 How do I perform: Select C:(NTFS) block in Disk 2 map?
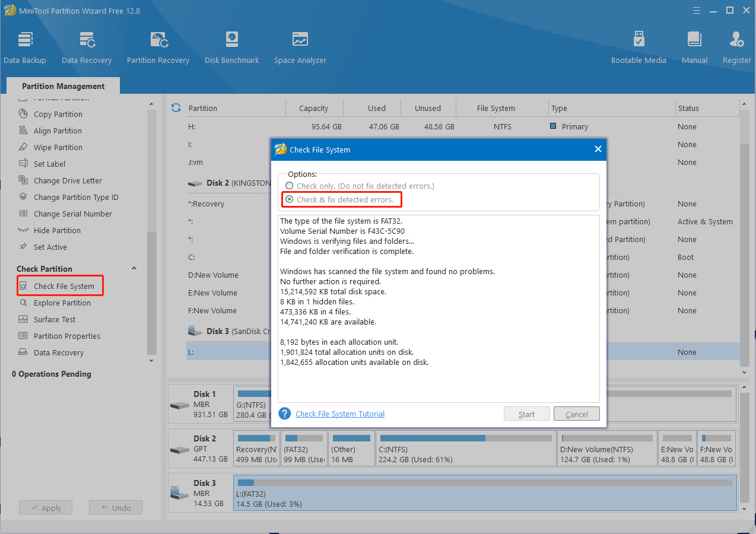coord(465,449)
